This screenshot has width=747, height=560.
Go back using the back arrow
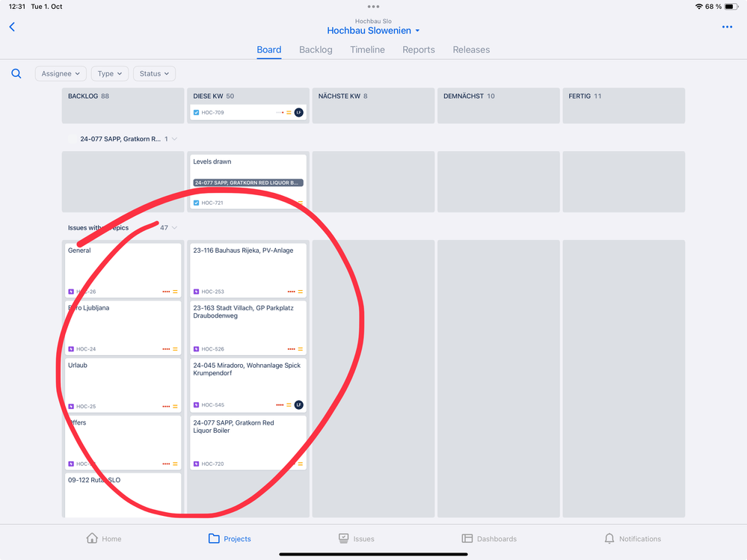click(13, 27)
